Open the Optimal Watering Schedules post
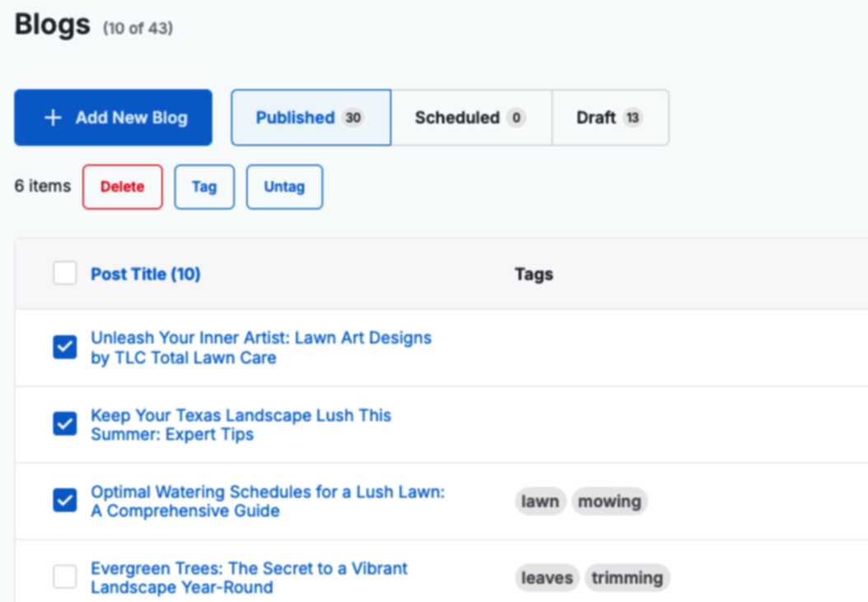Screen dimensions: 868x602 point(268,502)
